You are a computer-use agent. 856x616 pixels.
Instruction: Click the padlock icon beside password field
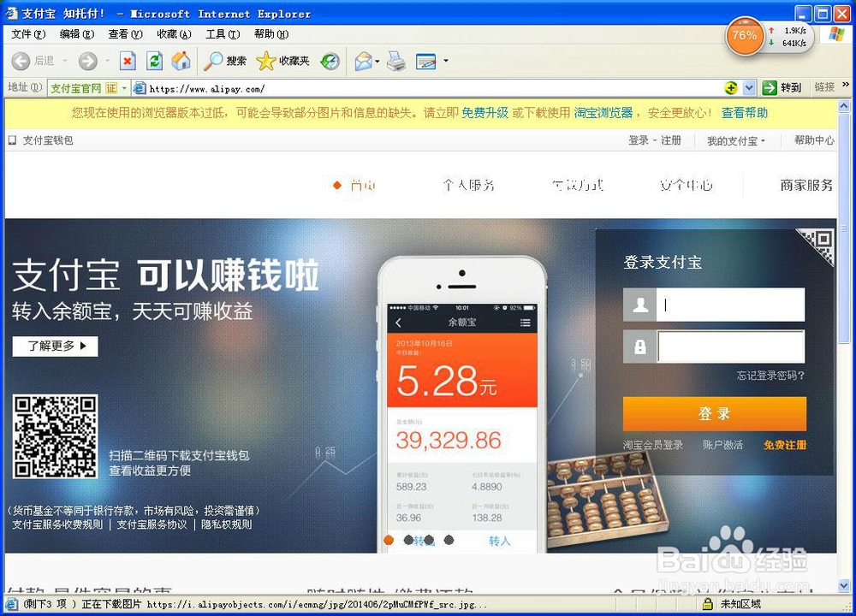(639, 346)
